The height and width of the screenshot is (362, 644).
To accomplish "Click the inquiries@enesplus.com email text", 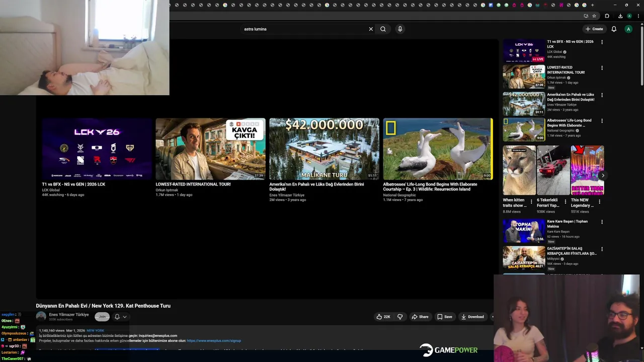I will [x=158, y=336].
